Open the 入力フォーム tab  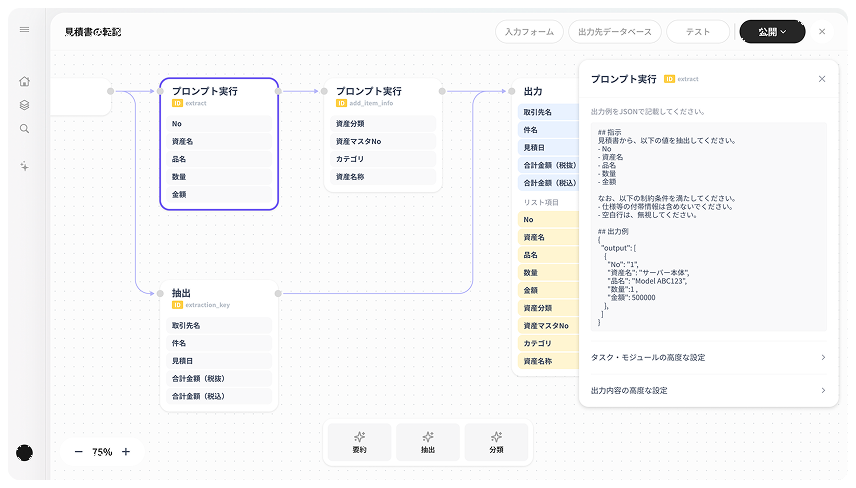coord(529,32)
